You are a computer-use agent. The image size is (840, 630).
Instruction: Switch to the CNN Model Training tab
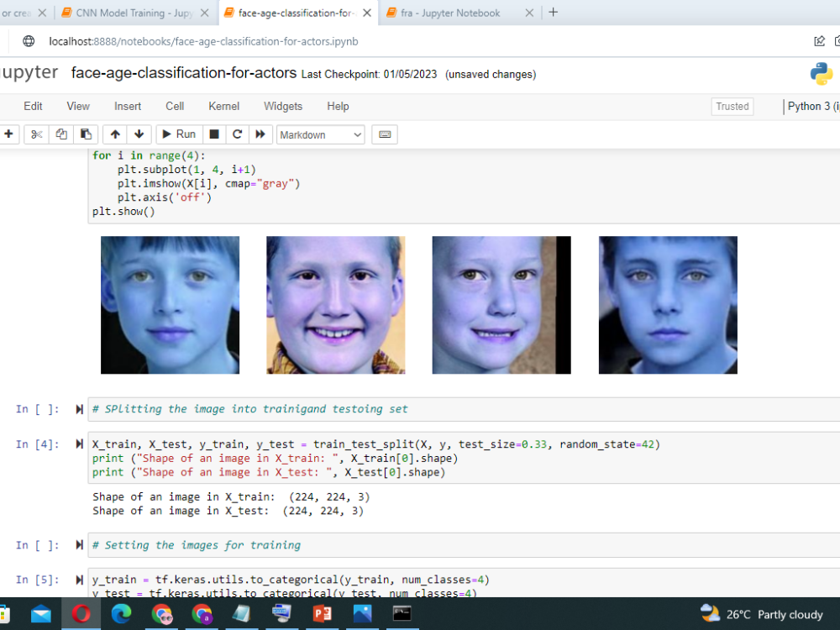(x=134, y=13)
